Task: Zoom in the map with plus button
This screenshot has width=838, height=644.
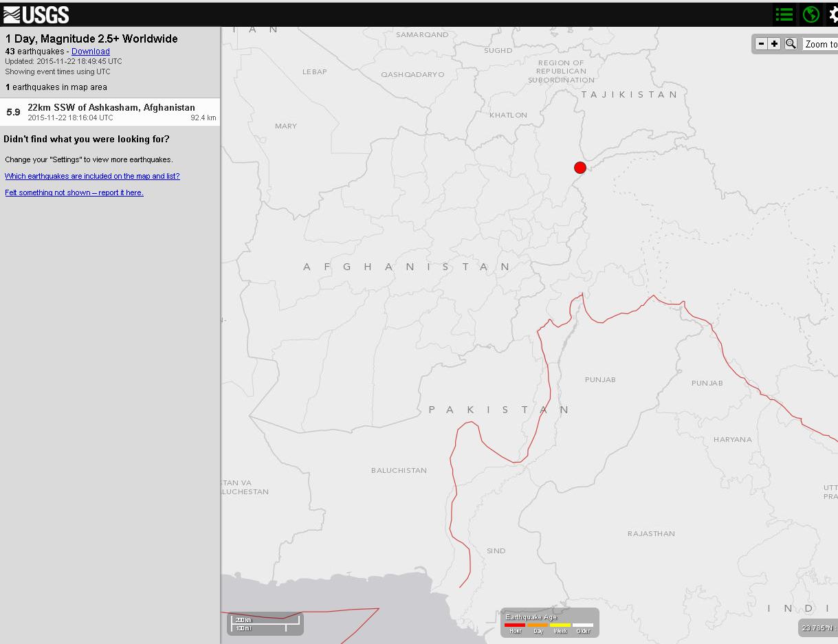Action: (x=774, y=44)
